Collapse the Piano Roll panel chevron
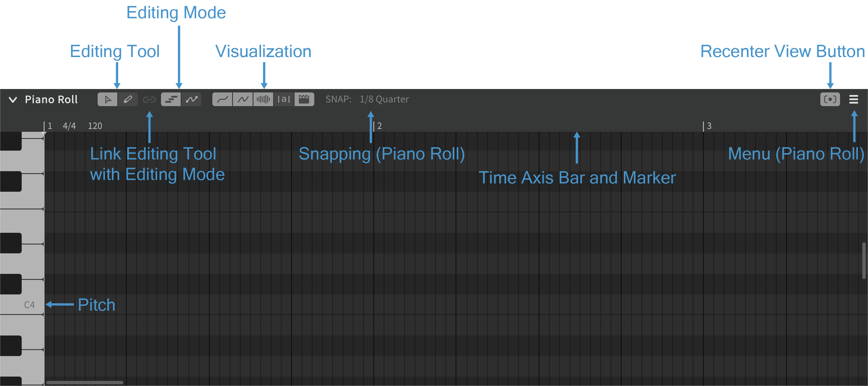Image resolution: width=868 pixels, height=386 pixels. [13, 100]
